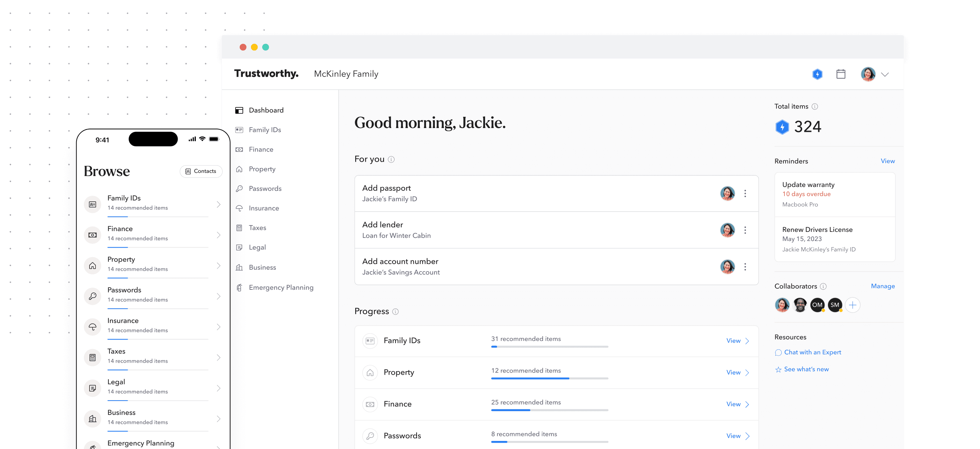Click the add collaborator plus icon
Screen dimensions: 980x449
(x=853, y=305)
